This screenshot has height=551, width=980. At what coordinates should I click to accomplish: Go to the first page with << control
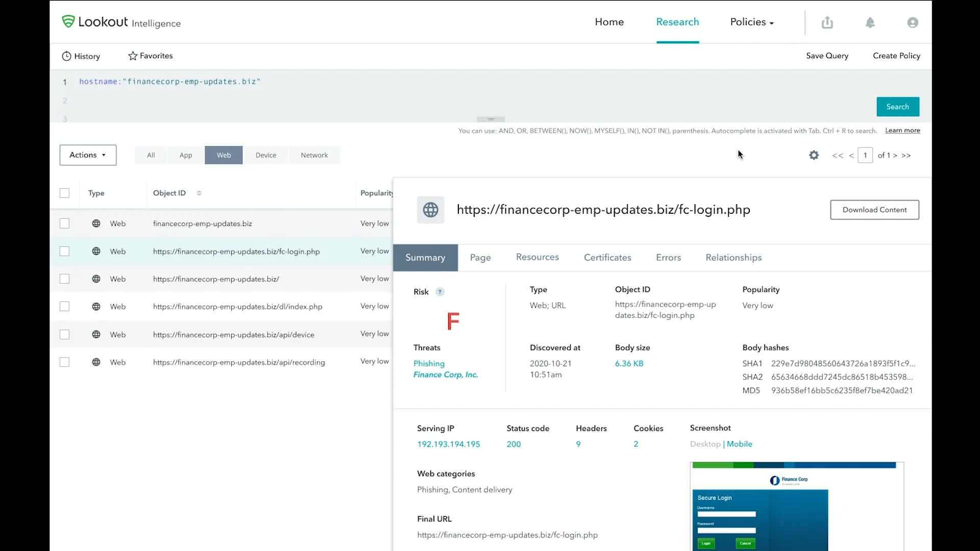tap(838, 156)
